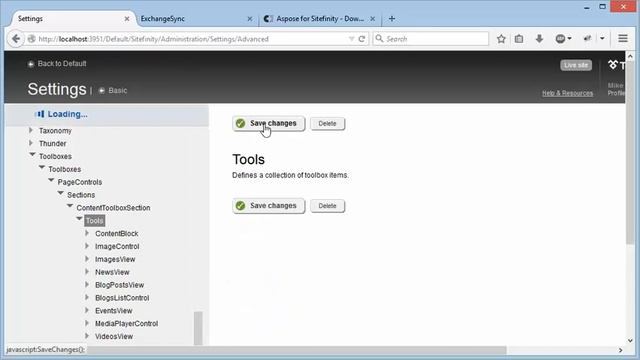Image resolution: width=640 pixels, height=360 pixels.
Task: Collapse the PageControls node
Action: (x=51, y=180)
